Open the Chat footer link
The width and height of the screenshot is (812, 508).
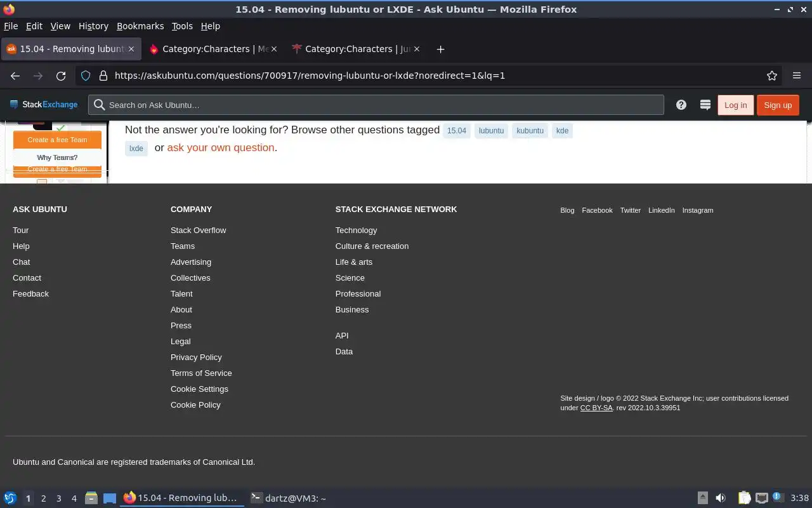[21, 262]
